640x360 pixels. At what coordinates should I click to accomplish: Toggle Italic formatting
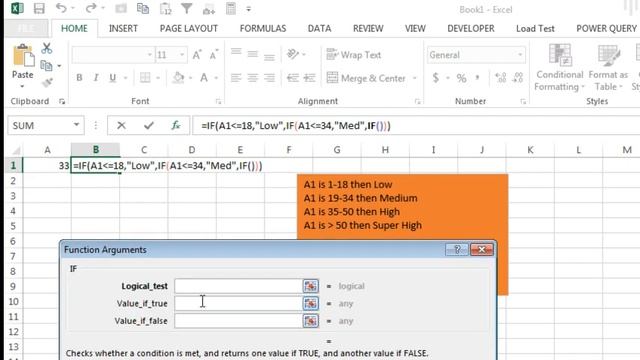click(x=96, y=78)
